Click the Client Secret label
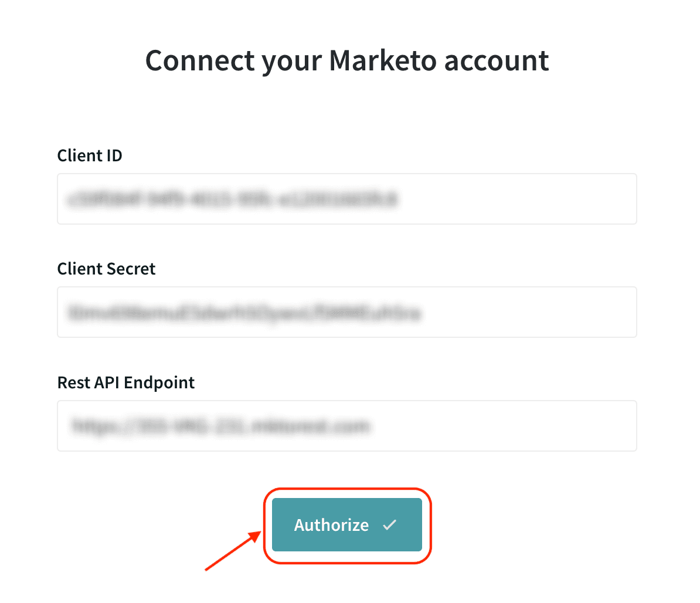 click(x=106, y=269)
